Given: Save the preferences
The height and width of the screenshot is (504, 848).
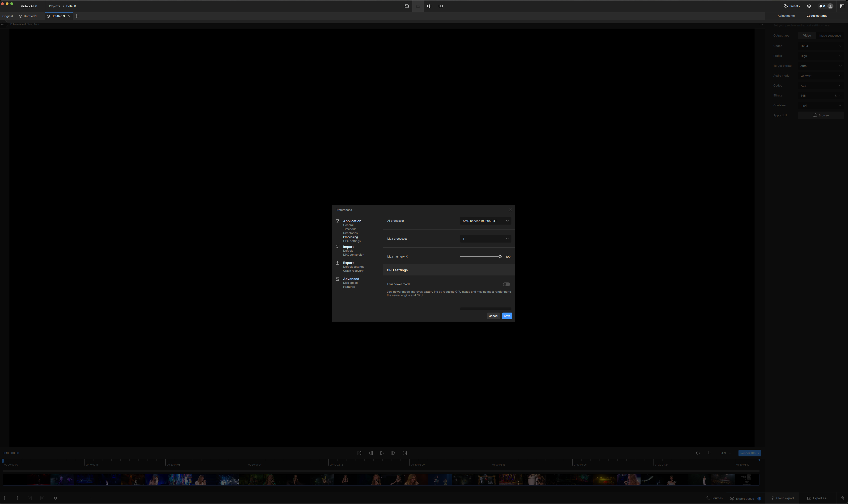Looking at the screenshot, I should 507,316.
